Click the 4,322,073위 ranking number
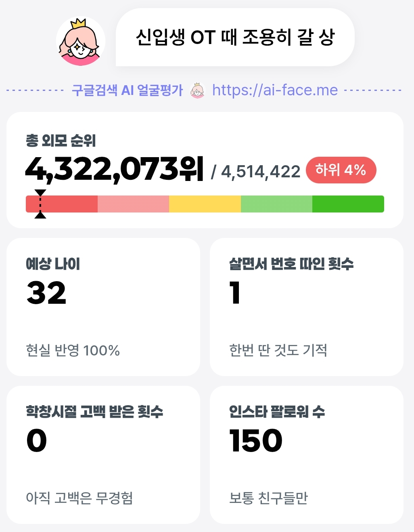The image size is (414, 532). point(114,169)
